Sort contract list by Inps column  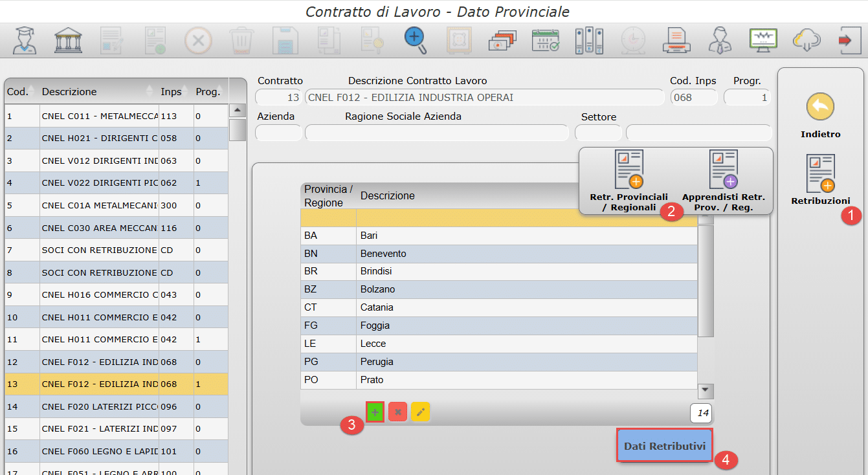tap(175, 92)
